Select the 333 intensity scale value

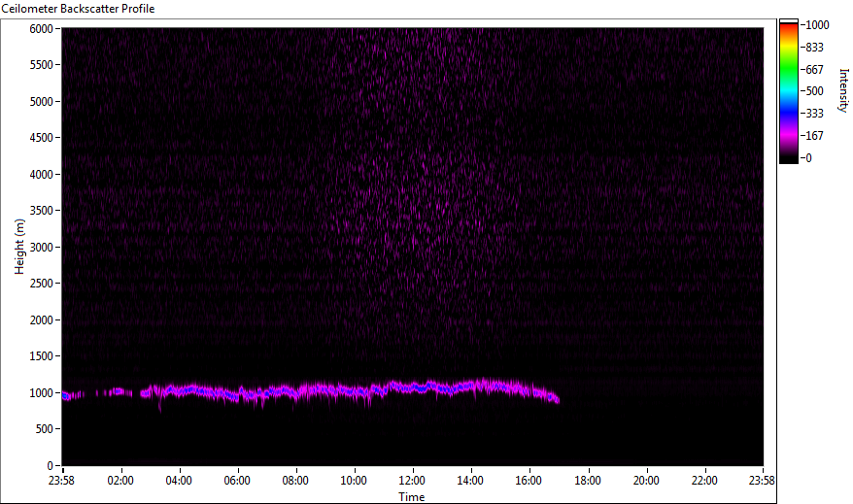pyautogui.click(x=814, y=114)
